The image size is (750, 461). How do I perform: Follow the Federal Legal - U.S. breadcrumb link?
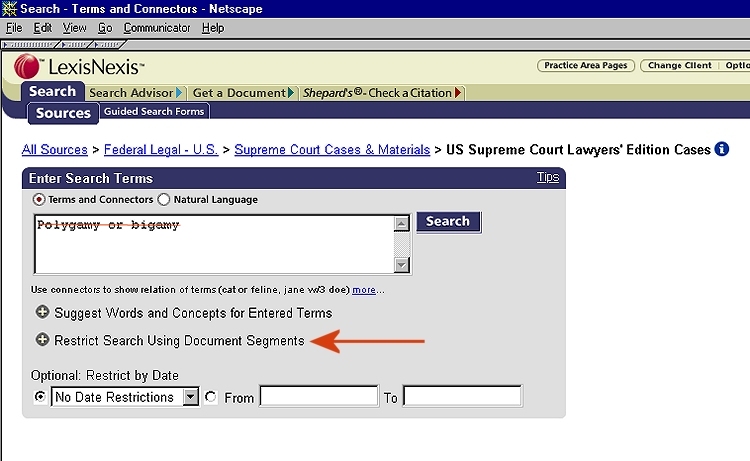pyautogui.click(x=161, y=150)
